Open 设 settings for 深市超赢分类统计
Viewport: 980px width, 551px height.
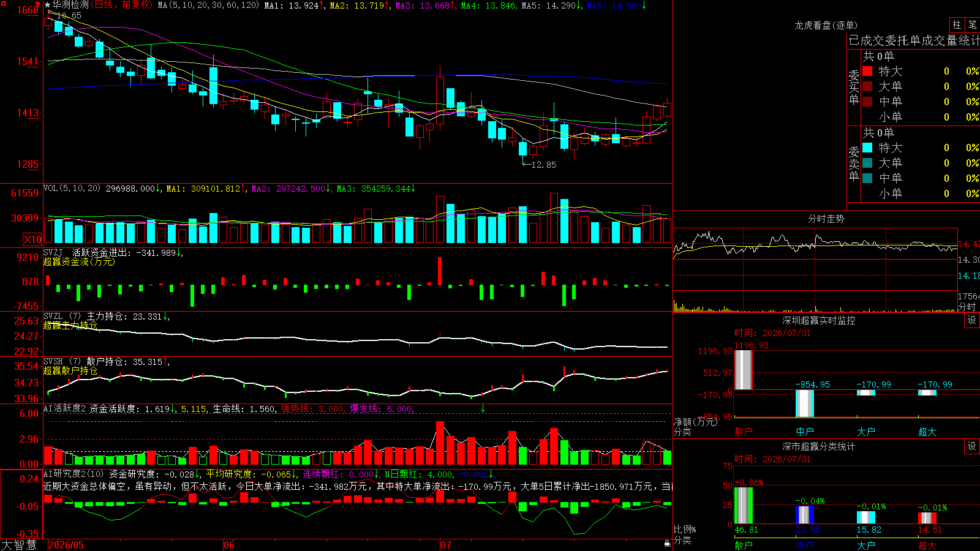[972, 446]
